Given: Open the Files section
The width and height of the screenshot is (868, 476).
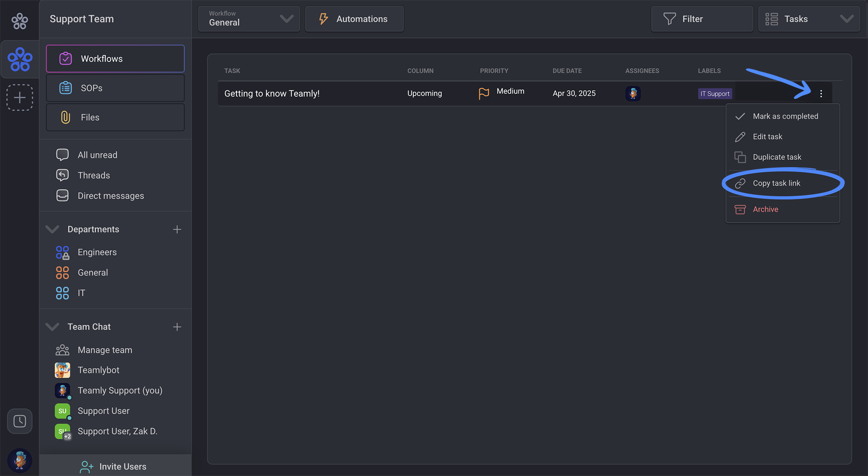Looking at the screenshot, I should pos(115,117).
